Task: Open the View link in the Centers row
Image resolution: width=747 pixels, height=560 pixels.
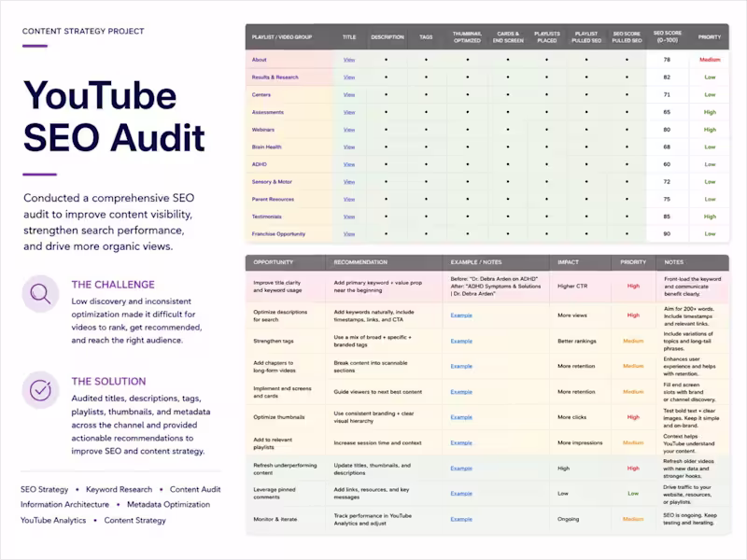Action: 349,95
